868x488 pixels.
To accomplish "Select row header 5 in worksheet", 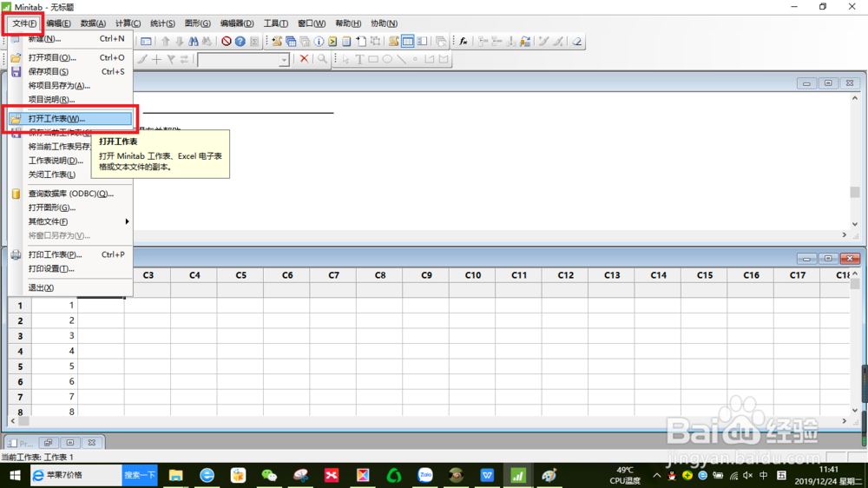I will pos(20,366).
